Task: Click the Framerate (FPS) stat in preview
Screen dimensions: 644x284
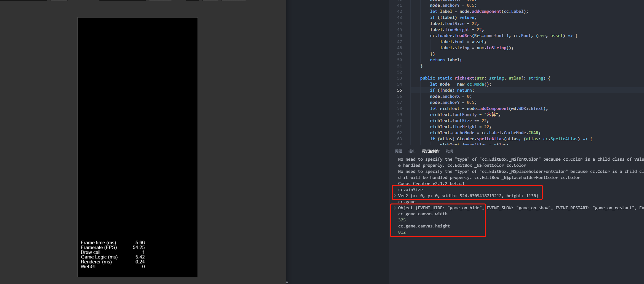Action: 113,248
